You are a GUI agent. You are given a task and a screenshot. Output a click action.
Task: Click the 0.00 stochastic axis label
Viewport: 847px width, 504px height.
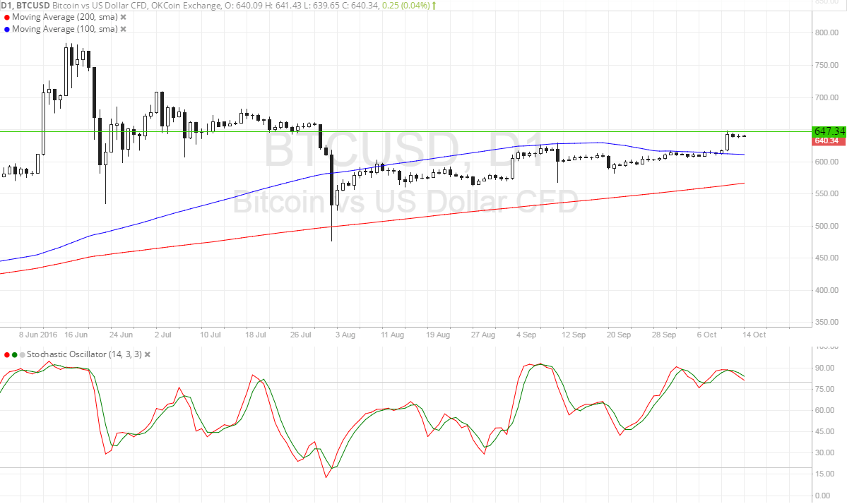pyautogui.click(x=823, y=496)
